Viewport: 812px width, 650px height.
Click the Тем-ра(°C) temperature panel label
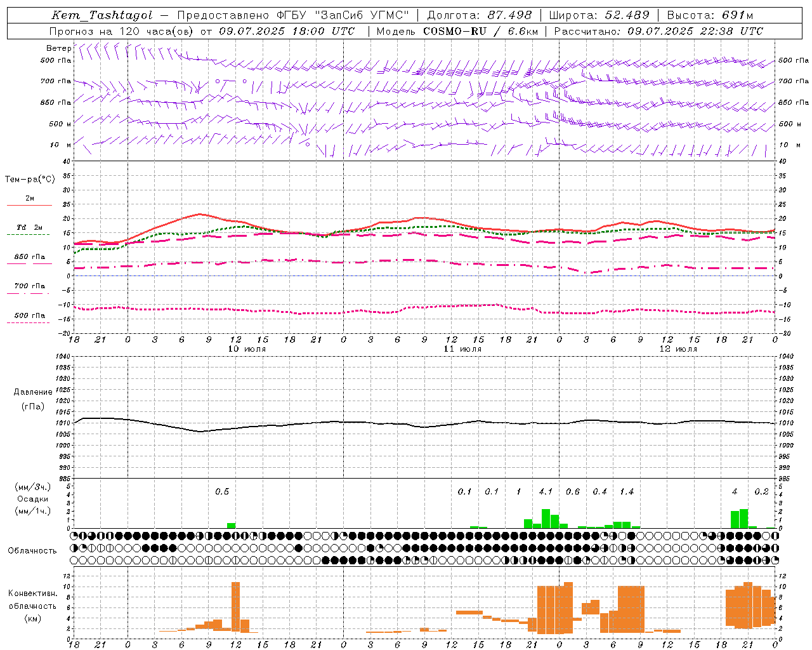point(30,180)
